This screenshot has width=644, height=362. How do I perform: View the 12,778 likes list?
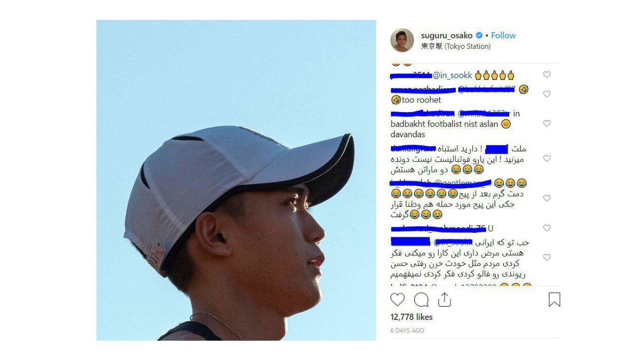(x=412, y=317)
